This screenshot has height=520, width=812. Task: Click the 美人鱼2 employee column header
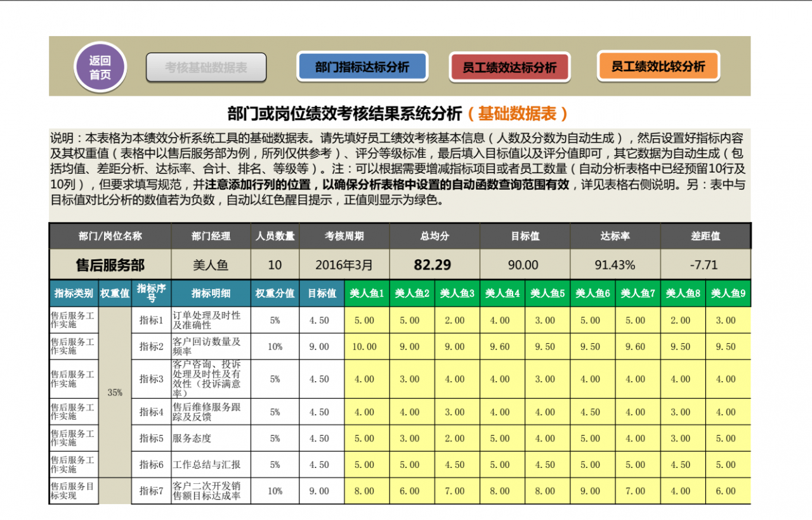[412, 294]
